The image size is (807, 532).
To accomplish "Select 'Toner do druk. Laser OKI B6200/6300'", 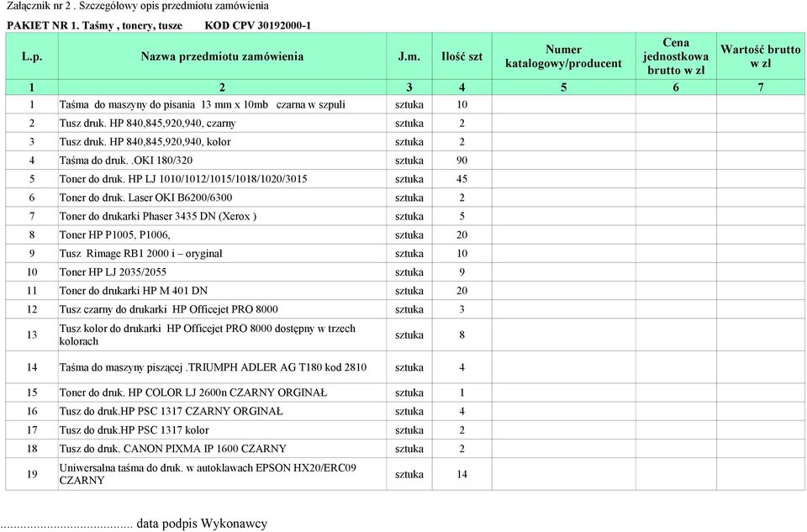I will click(145, 197).
